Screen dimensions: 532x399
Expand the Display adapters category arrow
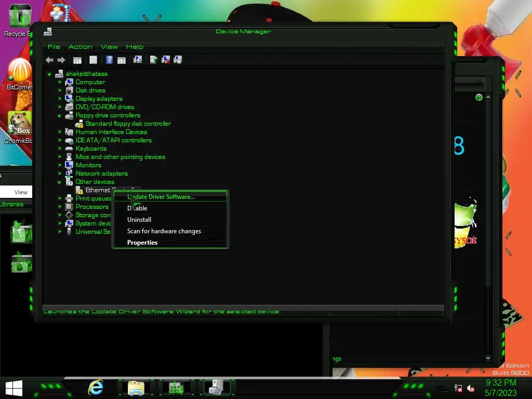(59, 99)
